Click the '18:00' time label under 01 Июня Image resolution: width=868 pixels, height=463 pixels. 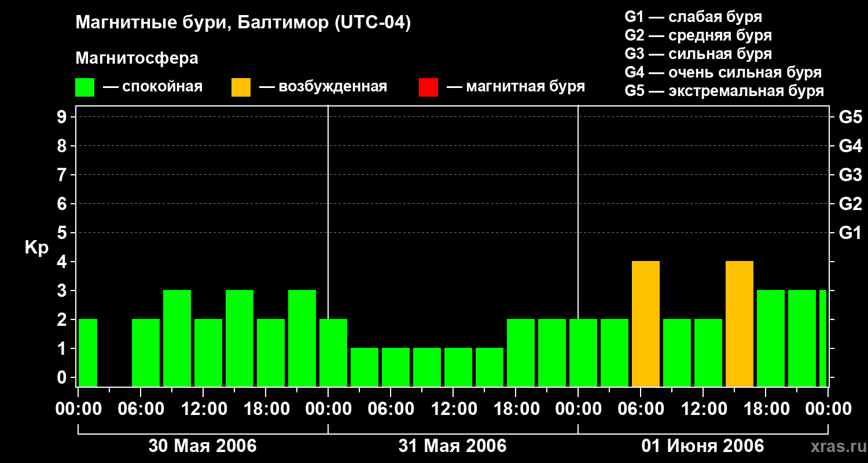click(766, 409)
